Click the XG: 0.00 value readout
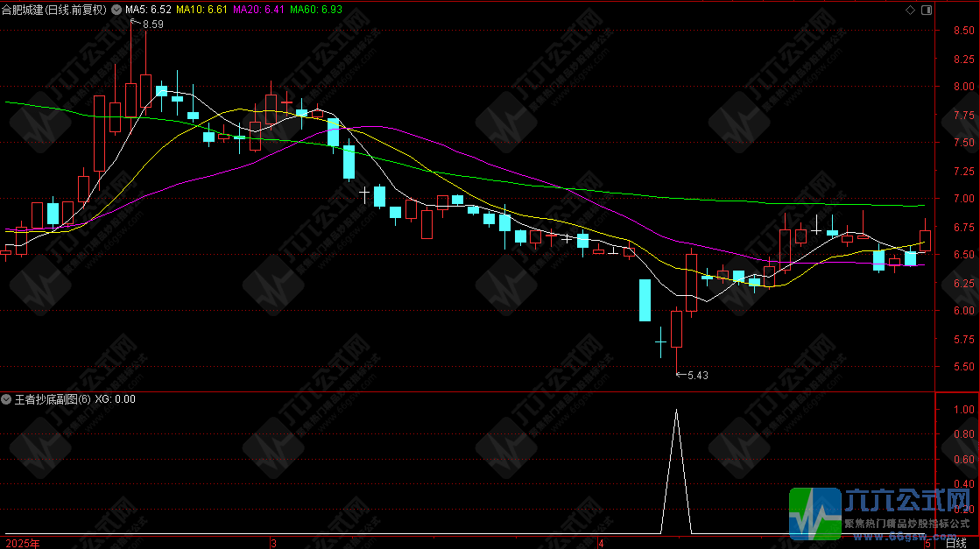980x549 pixels. click(115, 399)
